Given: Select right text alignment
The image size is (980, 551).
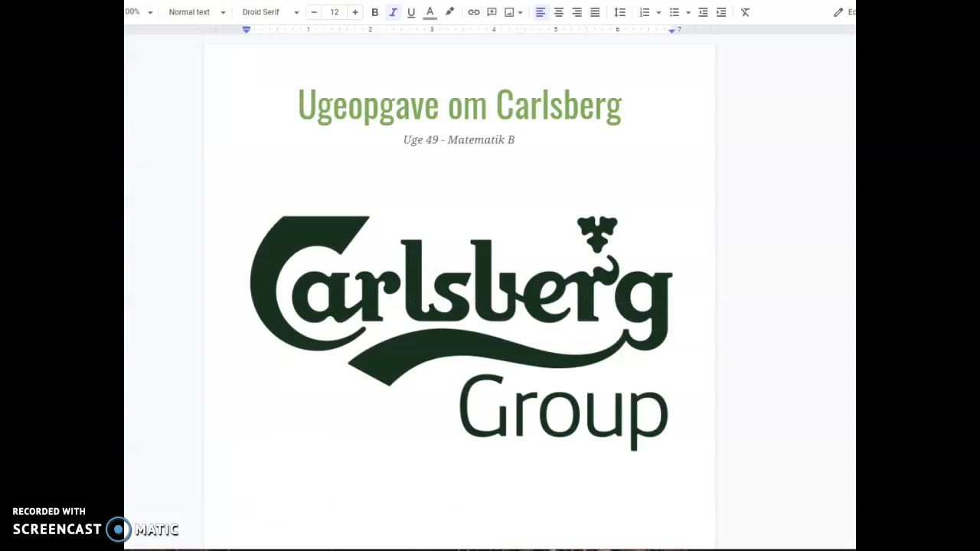Looking at the screenshot, I should pos(577,12).
